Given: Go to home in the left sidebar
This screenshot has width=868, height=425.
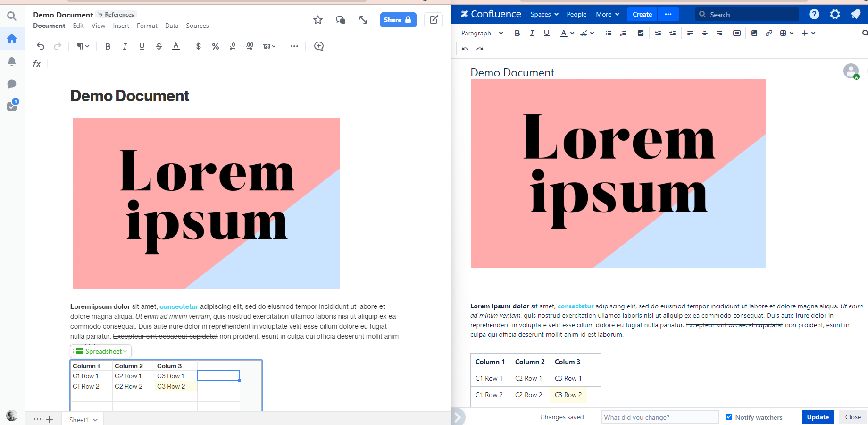Looking at the screenshot, I should click(x=12, y=39).
